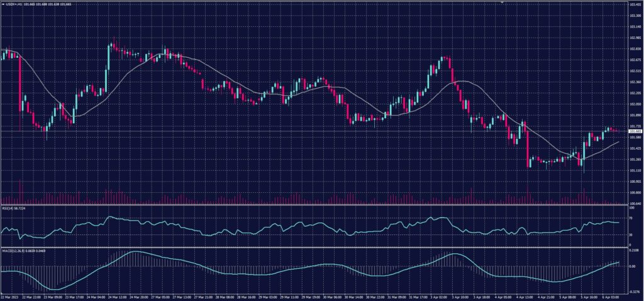The width and height of the screenshot is (644, 301).
Task: Click the -0.3276 MACD scale value
Action: pos(633,292)
